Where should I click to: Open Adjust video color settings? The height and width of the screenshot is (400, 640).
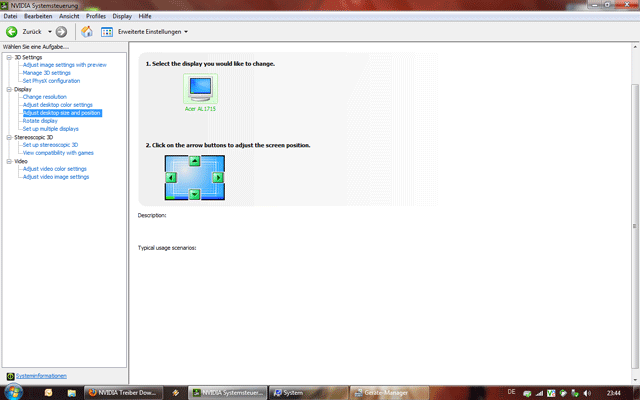pos(55,169)
